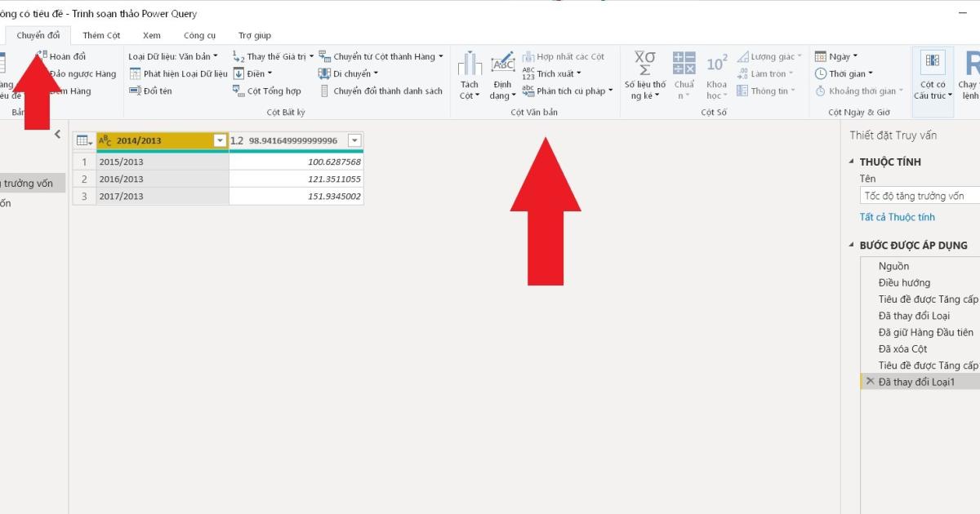
Task: Open the Trợ giúp help tab
Action: click(255, 35)
